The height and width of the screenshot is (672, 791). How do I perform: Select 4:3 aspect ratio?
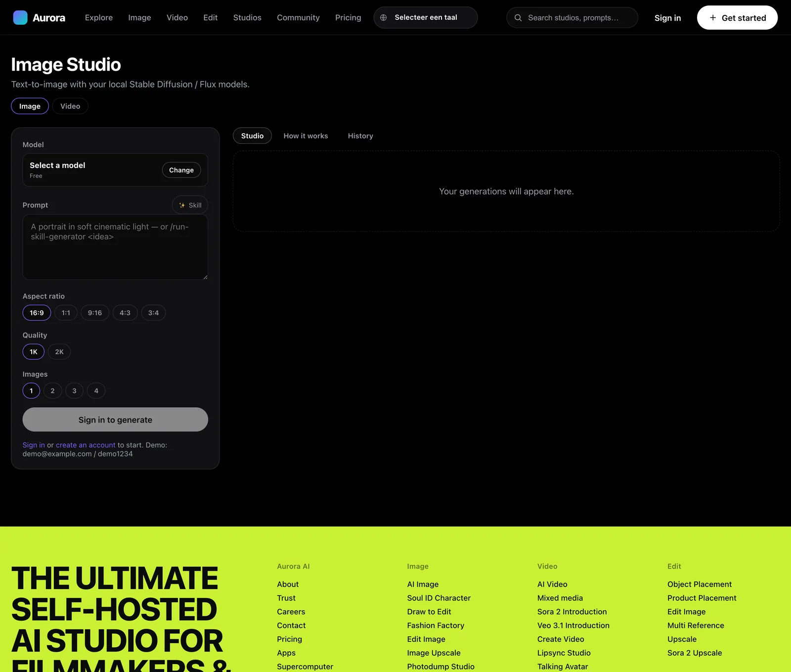click(125, 313)
